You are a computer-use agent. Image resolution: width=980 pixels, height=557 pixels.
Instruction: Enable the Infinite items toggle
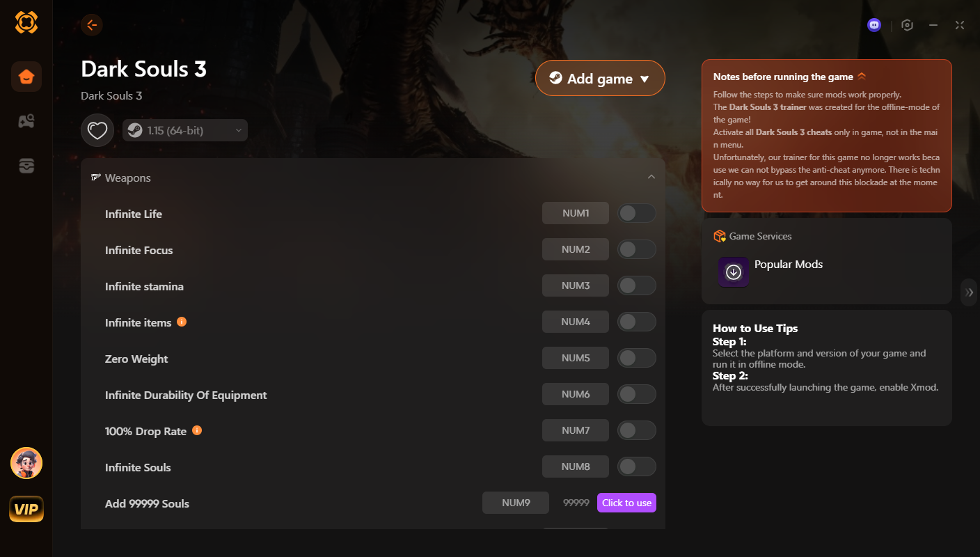tap(637, 322)
